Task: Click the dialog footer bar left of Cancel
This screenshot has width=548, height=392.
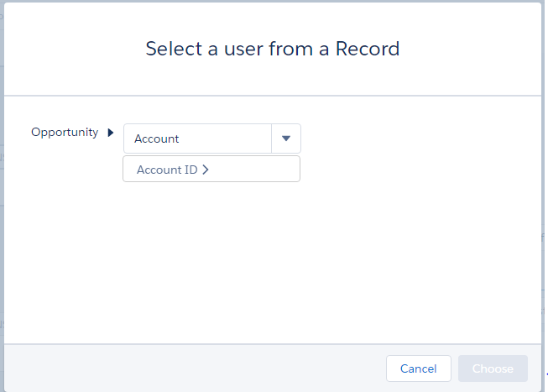Action: tap(193, 368)
